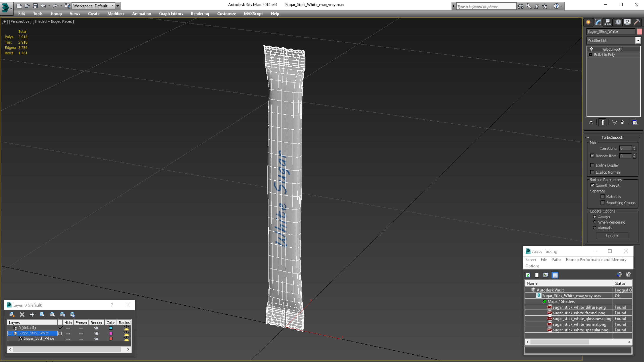
Task: Select the Always update radio button
Action: 595,217
